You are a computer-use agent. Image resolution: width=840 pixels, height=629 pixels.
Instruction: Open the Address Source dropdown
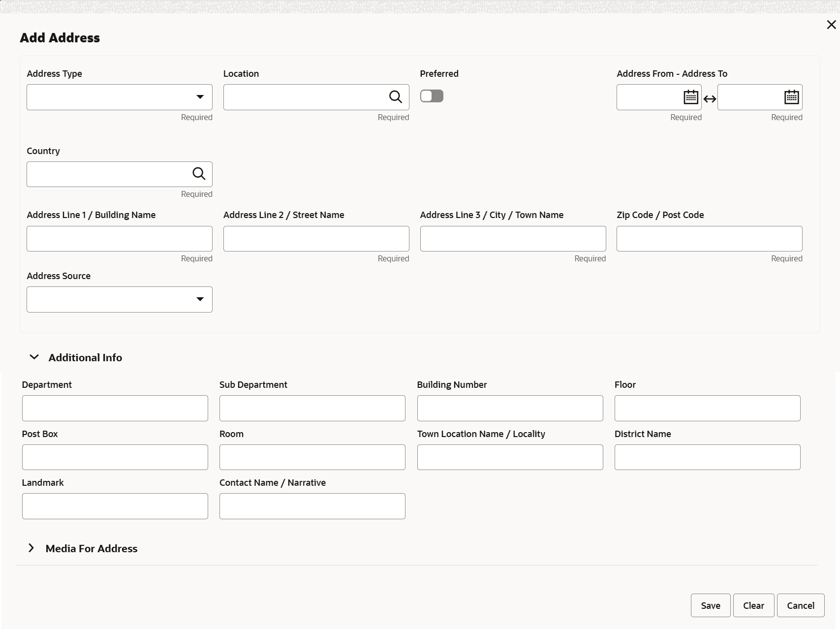tap(120, 299)
